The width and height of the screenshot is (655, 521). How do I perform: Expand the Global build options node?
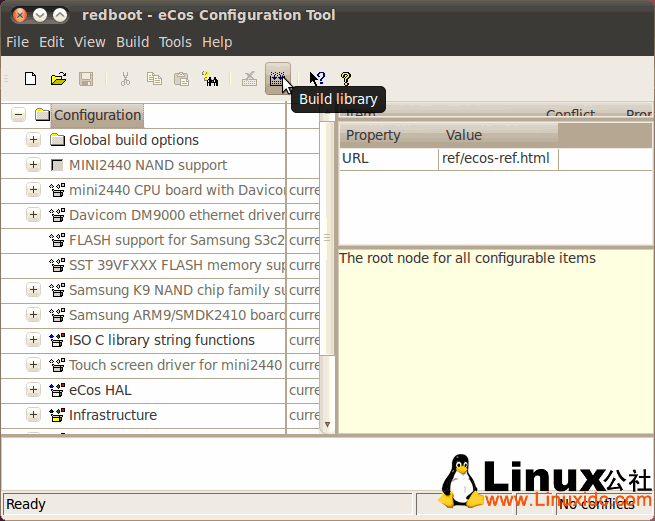click(33, 140)
